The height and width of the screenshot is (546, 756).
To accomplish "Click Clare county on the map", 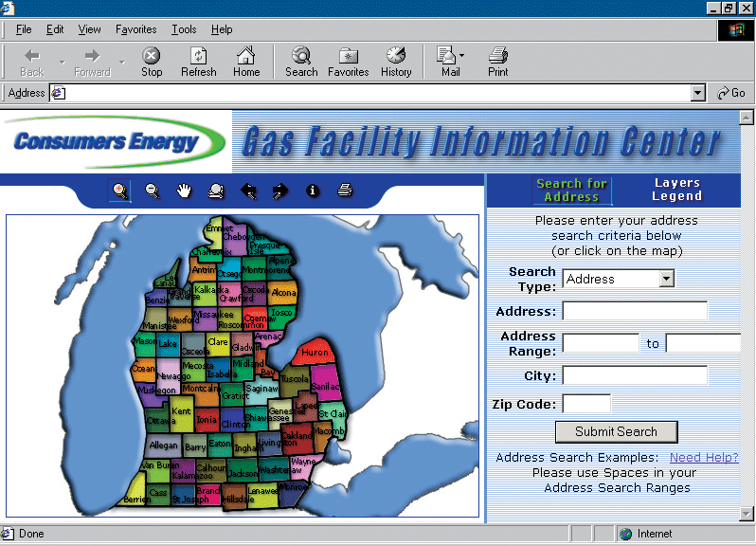I will 218,342.
